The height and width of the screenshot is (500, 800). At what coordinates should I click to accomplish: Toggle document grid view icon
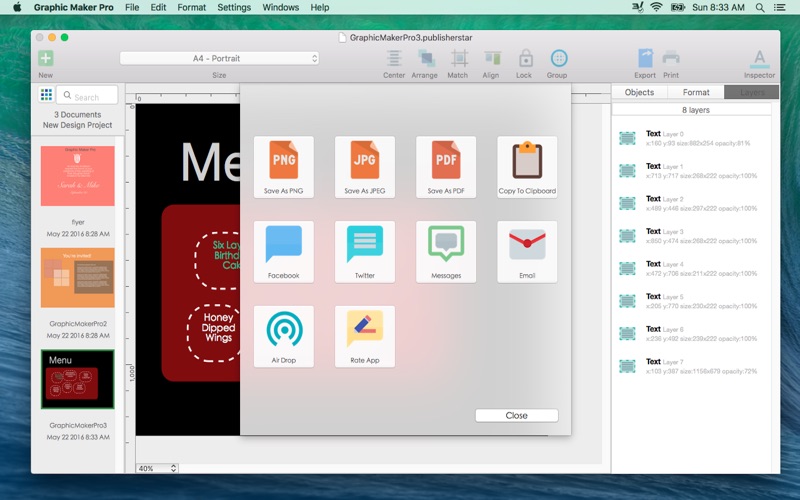pyautogui.click(x=46, y=94)
